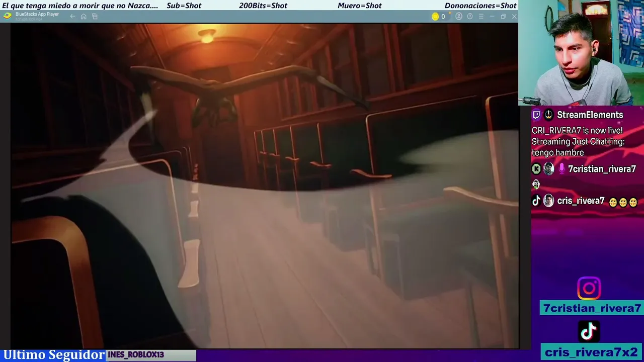The height and width of the screenshot is (362, 644).
Task: Click the first emoji after cris_rivera7
Action: pyautogui.click(x=613, y=202)
